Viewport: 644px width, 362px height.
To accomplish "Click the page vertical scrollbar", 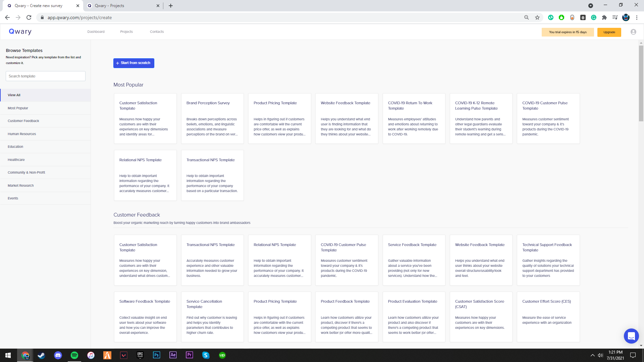I will 641,84.
